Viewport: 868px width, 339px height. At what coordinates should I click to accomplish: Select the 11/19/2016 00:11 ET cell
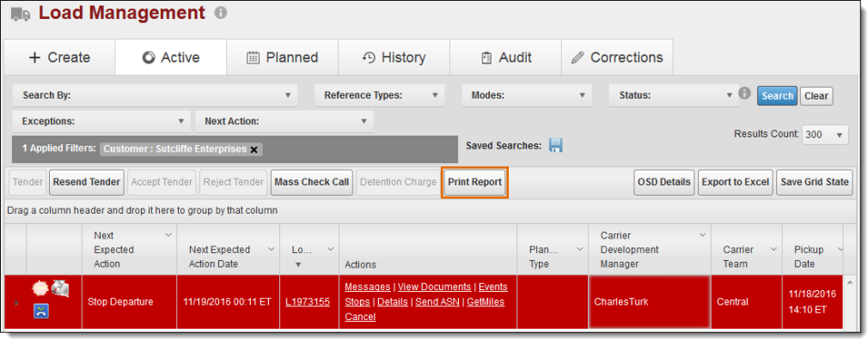tap(228, 302)
